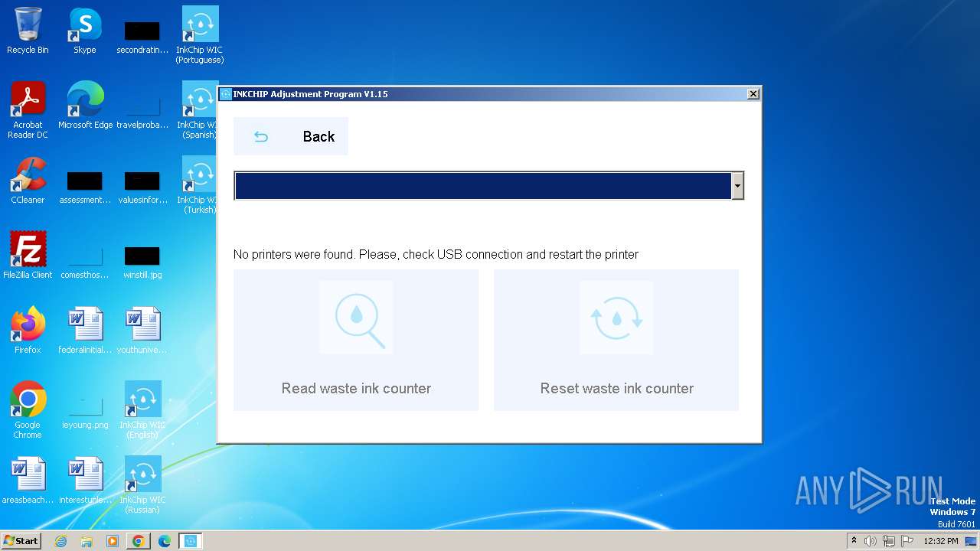This screenshot has width=980, height=551.
Task: Go back using the Back button
Action: coord(290,136)
